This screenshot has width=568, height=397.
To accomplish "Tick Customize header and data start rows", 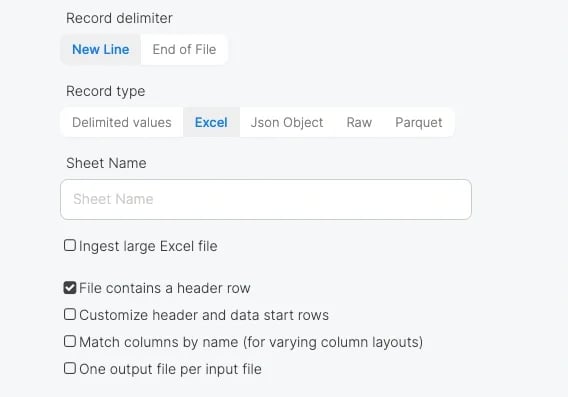I will [x=70, y=314].
